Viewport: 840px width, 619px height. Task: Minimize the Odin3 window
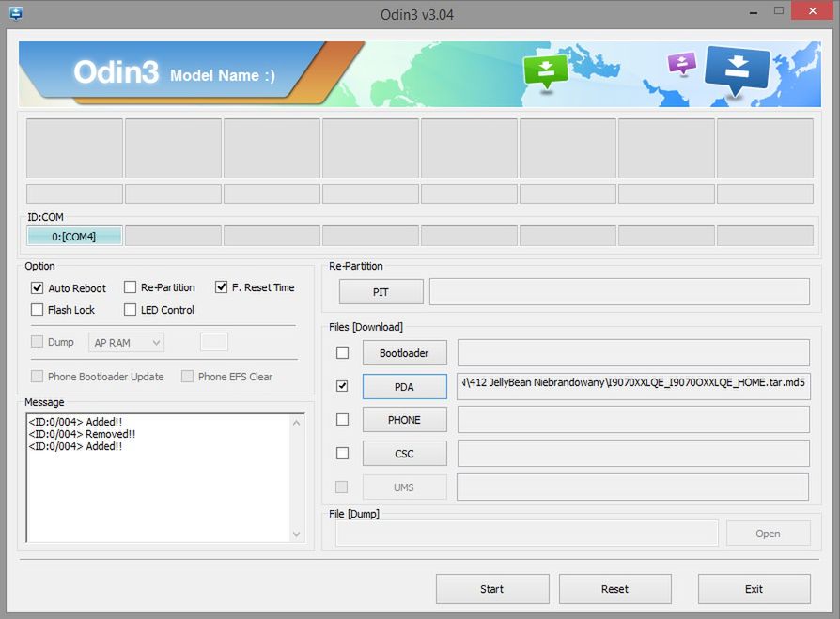[x=754, y=12]
